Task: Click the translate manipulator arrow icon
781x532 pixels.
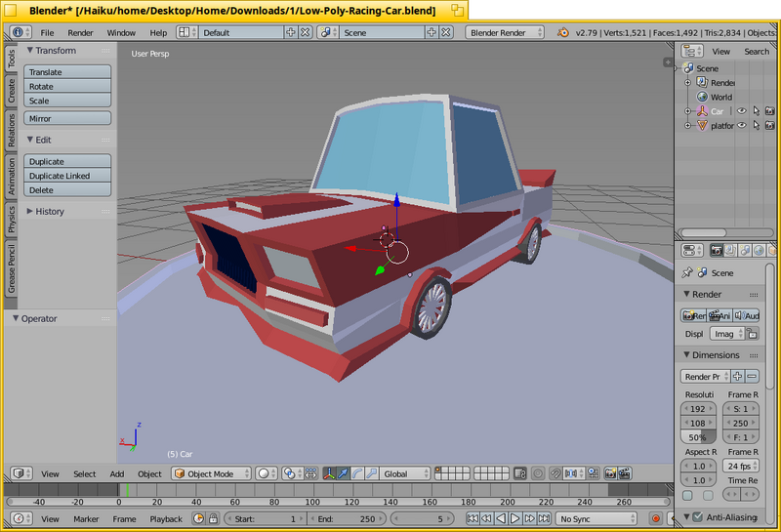Action: pos(343,473)
